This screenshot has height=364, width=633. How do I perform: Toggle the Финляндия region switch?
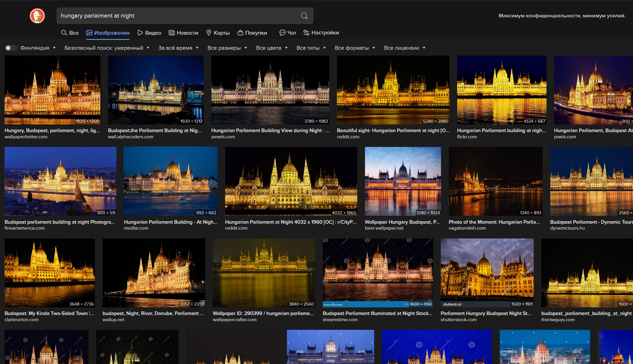[11, 48]
